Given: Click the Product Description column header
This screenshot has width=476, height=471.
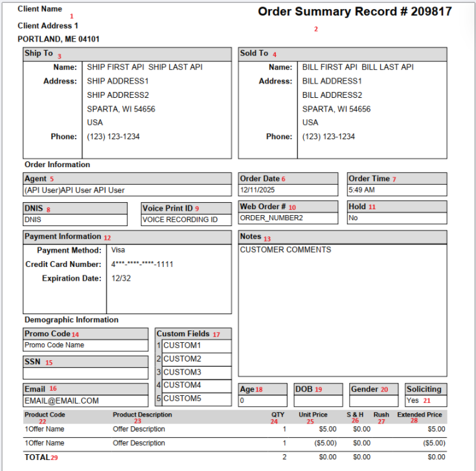Looking at the screenshot, I should click(142, 415).
